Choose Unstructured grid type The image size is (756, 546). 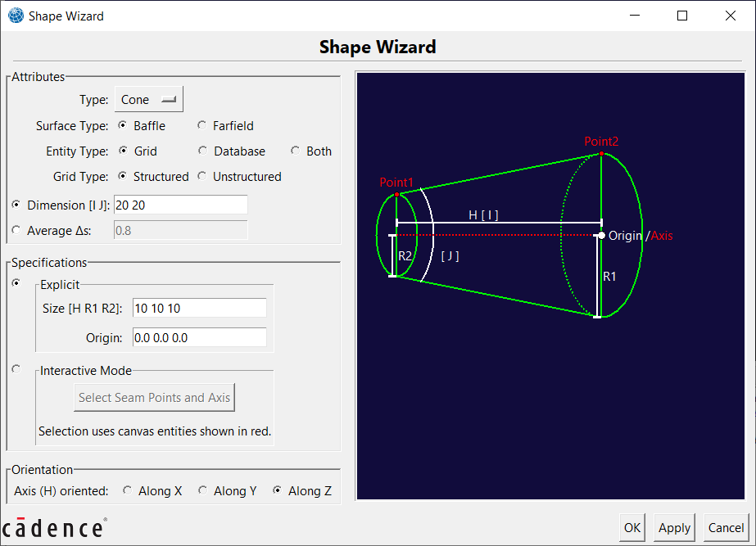pos(202,176)
